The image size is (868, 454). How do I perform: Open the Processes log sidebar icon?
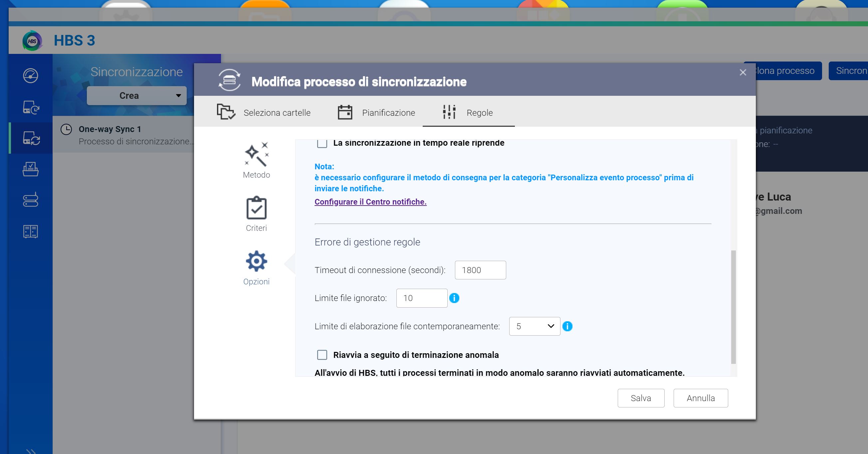(x=30, y=231)
